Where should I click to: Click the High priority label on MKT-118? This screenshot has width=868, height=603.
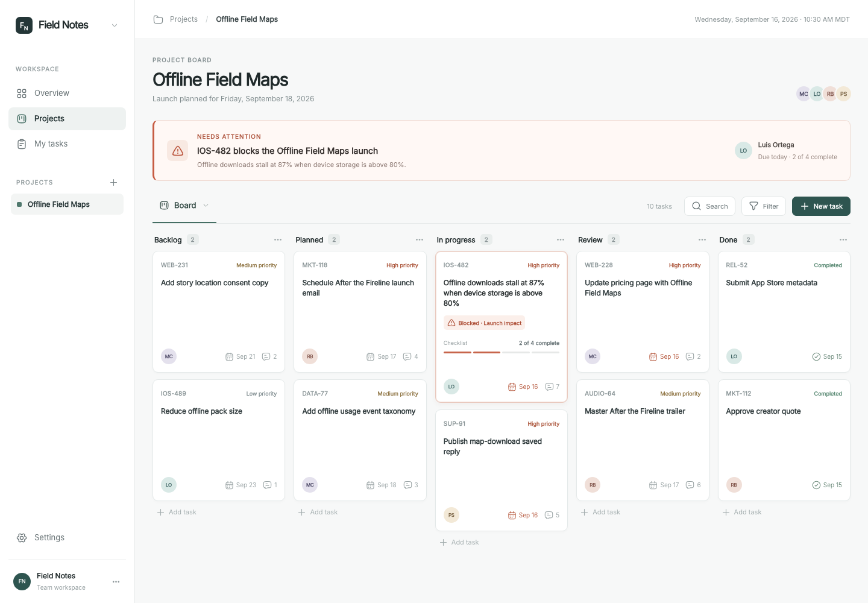pos(402,265)
